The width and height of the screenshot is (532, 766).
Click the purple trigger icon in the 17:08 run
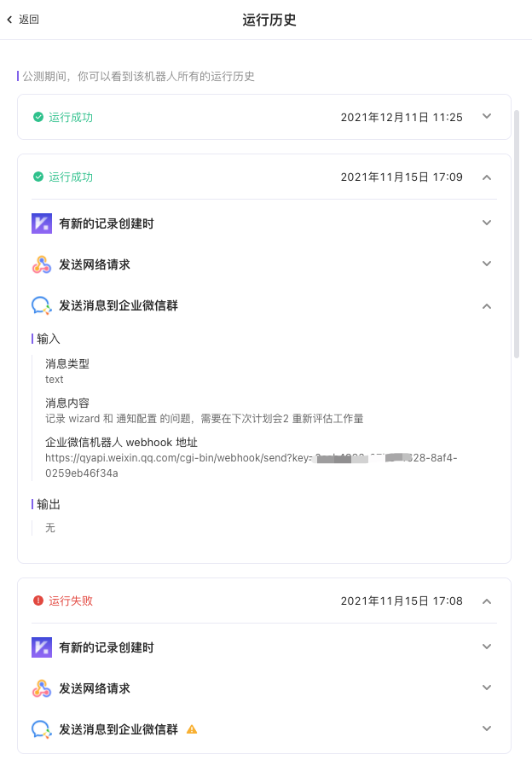(42, 647)
